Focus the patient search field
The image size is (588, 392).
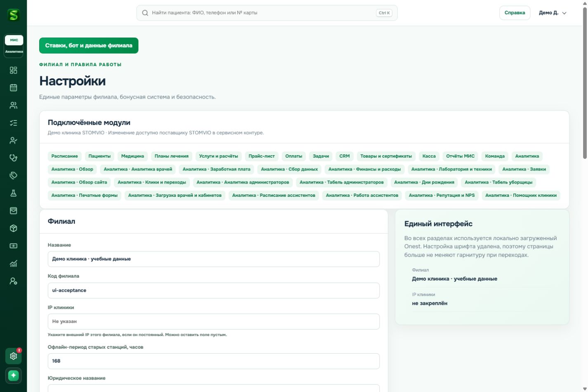coord(267,13)
